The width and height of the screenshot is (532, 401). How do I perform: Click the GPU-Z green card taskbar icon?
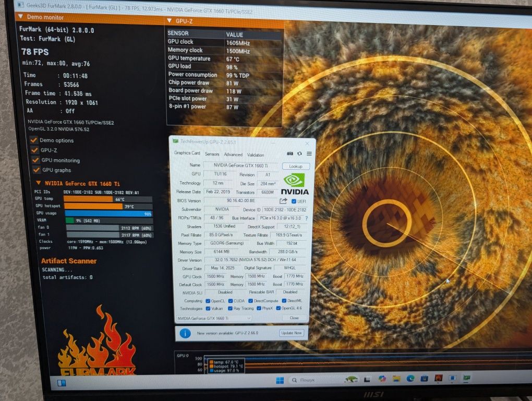point(467,377)
